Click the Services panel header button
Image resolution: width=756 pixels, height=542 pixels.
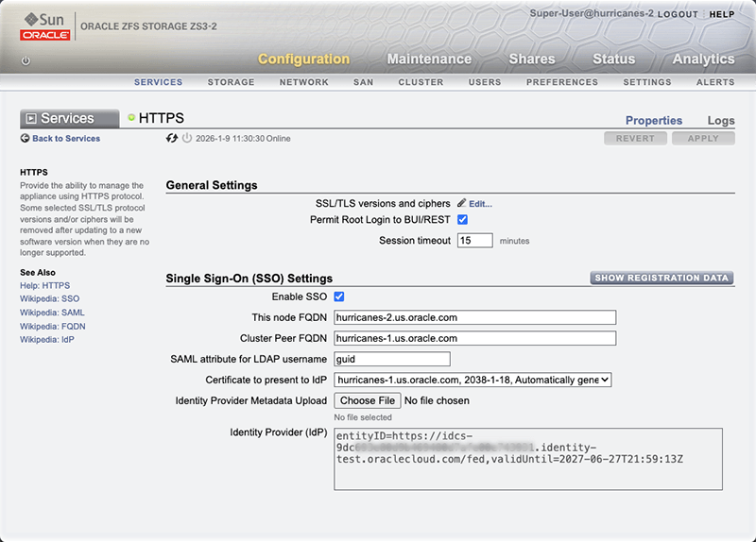tap(69, 119)
